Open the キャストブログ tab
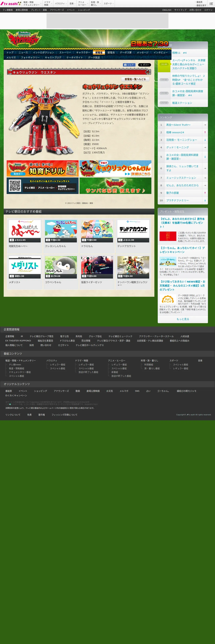The image size is (215, 644). click(53, 58)
